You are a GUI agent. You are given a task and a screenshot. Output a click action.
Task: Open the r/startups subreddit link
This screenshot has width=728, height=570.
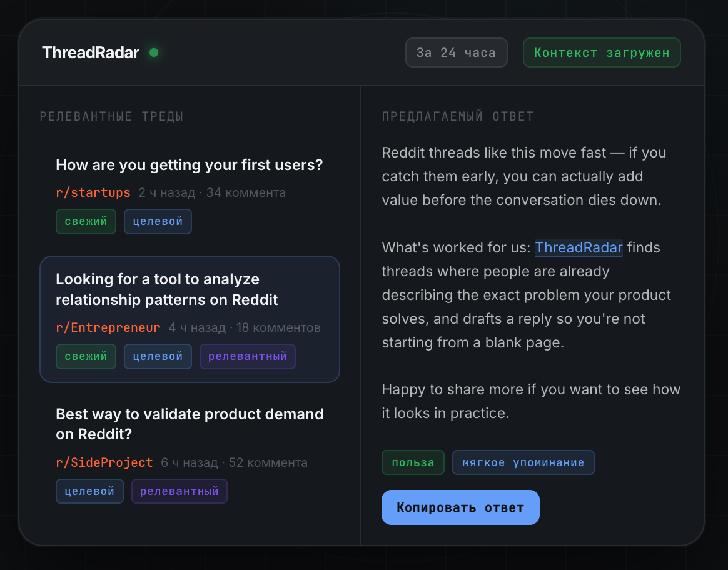click(x=93, y=192)
